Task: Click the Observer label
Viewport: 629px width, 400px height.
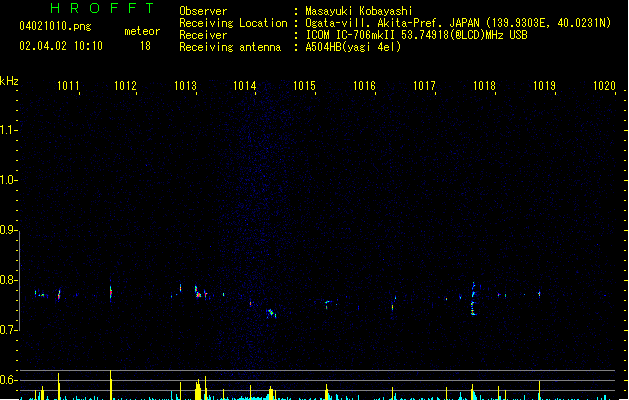Action: pos(203,11)
